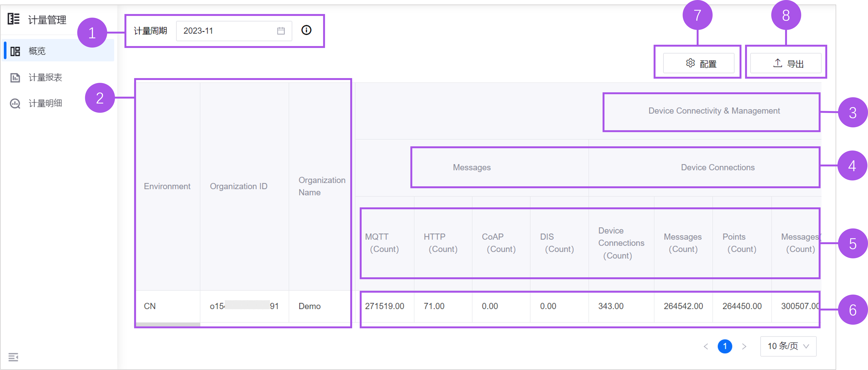The image size is (868, 370).
Task: Click the 计量报表 report icon
Action: click(15, 78)
